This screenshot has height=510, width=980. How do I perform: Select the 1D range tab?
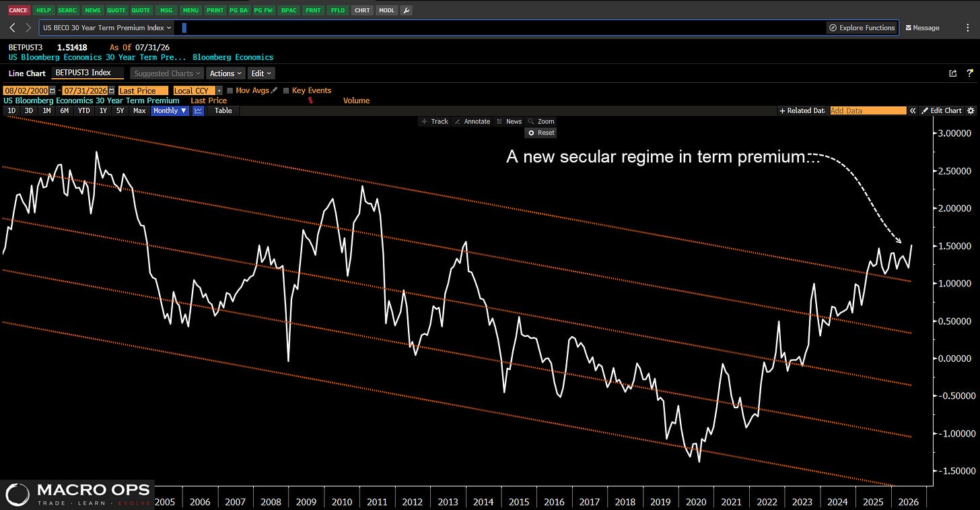(11, 110)
